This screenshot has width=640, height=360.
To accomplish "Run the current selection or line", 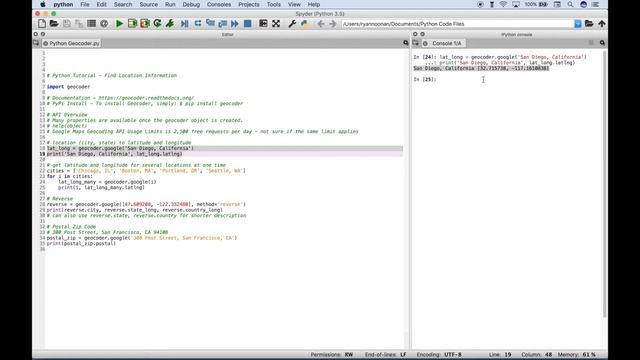I will coord(170,24).
